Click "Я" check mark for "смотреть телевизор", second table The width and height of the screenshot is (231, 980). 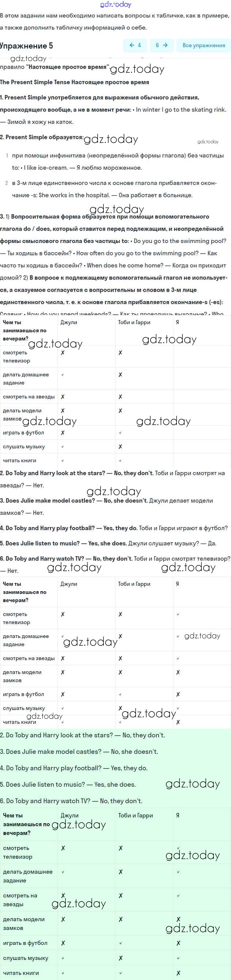click(178, 614)
